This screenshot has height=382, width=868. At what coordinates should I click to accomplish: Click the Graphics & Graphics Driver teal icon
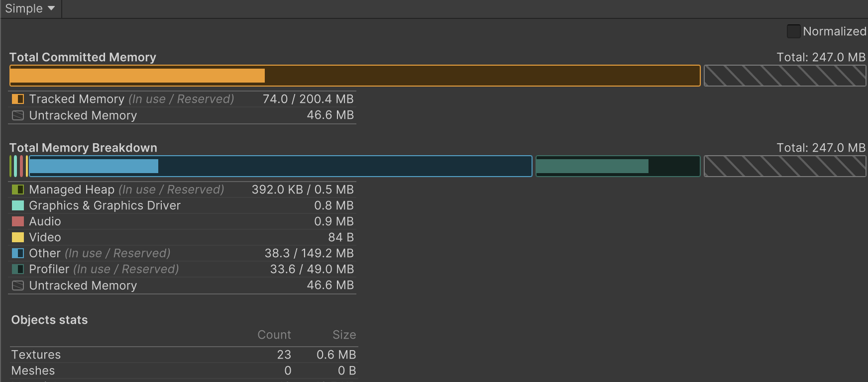pos(18,205)
